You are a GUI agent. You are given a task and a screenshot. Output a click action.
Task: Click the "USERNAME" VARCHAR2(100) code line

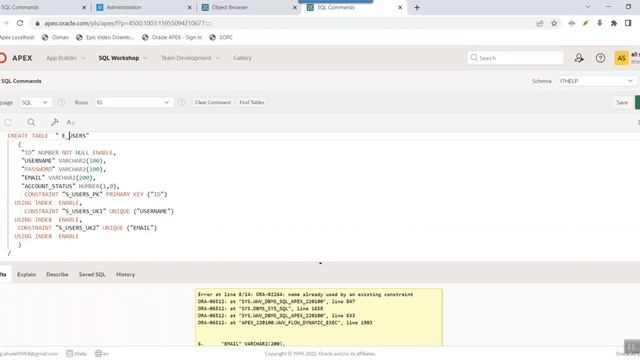64,161
